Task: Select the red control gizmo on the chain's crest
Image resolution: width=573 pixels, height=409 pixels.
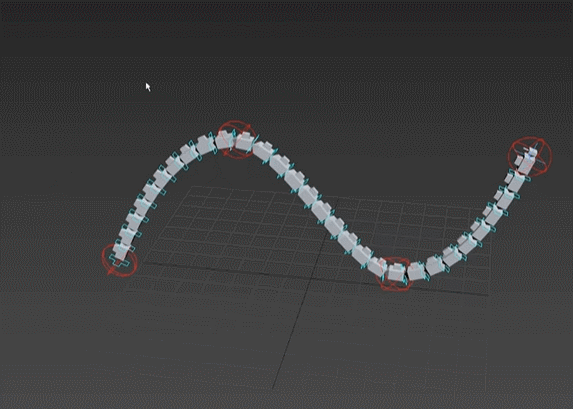Action: [x=236, y=140]
